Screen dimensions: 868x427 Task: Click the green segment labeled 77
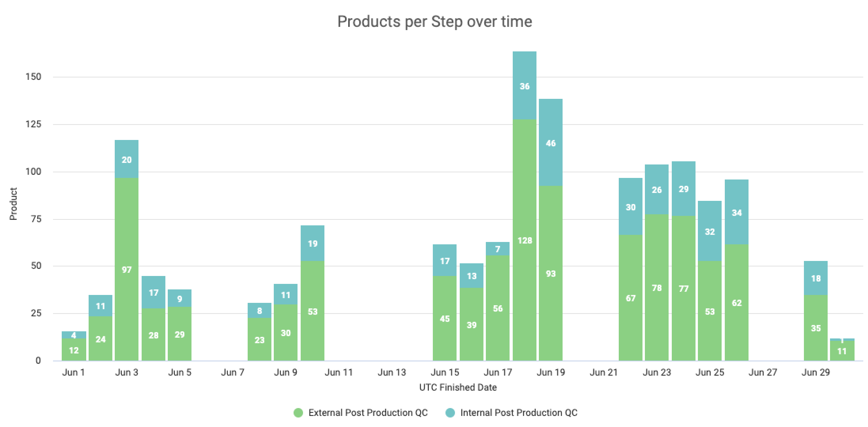click(684, 288)
